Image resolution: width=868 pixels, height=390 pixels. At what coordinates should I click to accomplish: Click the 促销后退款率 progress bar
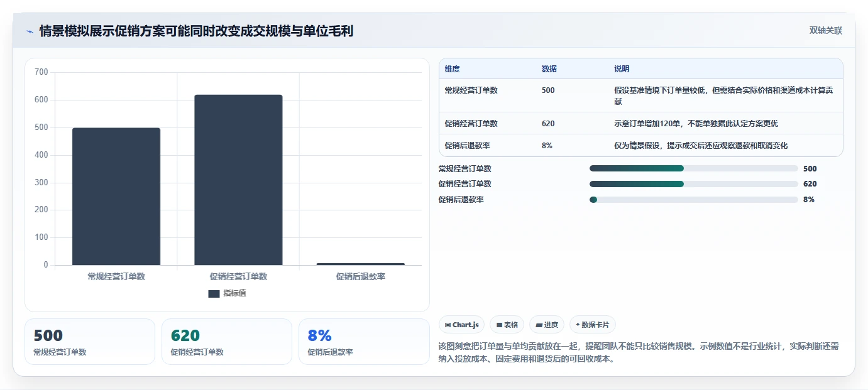click(694, 200)
